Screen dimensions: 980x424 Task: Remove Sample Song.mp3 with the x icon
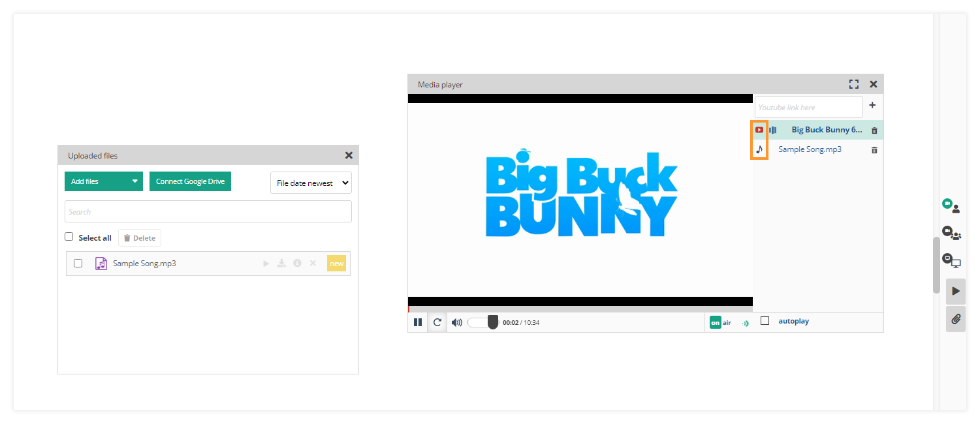pyautogui.click(x=313, y=264)
